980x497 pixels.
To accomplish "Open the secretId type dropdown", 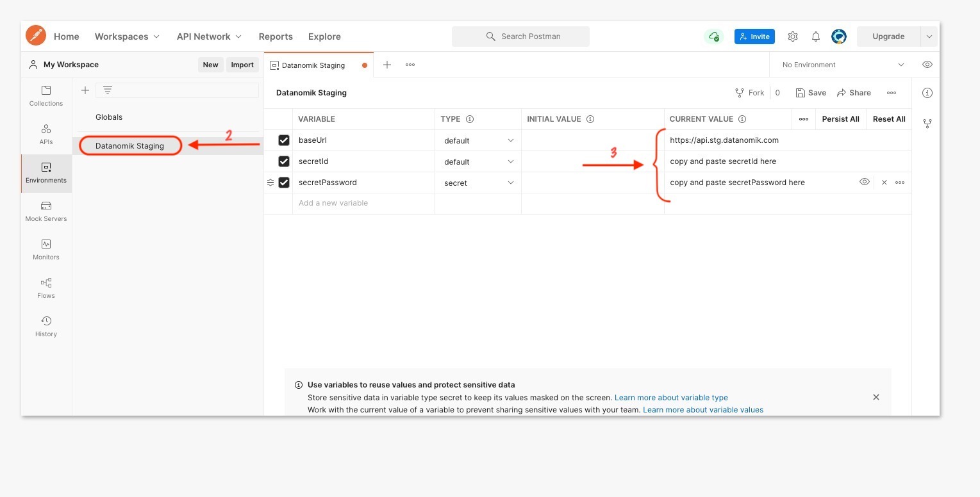I will [478, 161].
